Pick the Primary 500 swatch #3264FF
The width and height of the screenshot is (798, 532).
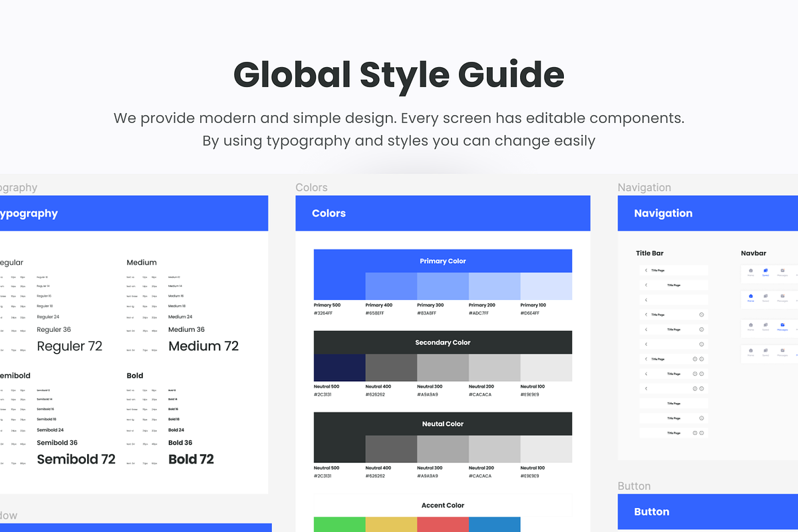click(x=339, y=286)
